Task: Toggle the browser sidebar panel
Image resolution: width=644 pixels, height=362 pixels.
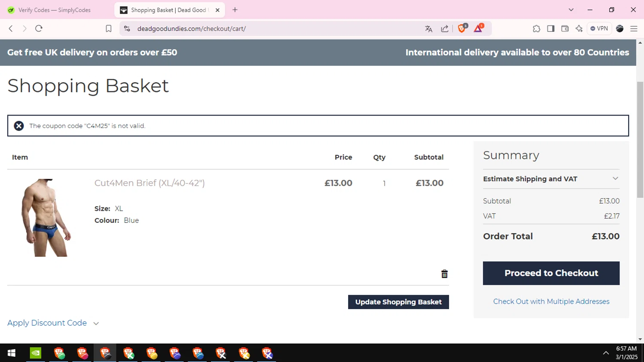Action: (551, 29)
